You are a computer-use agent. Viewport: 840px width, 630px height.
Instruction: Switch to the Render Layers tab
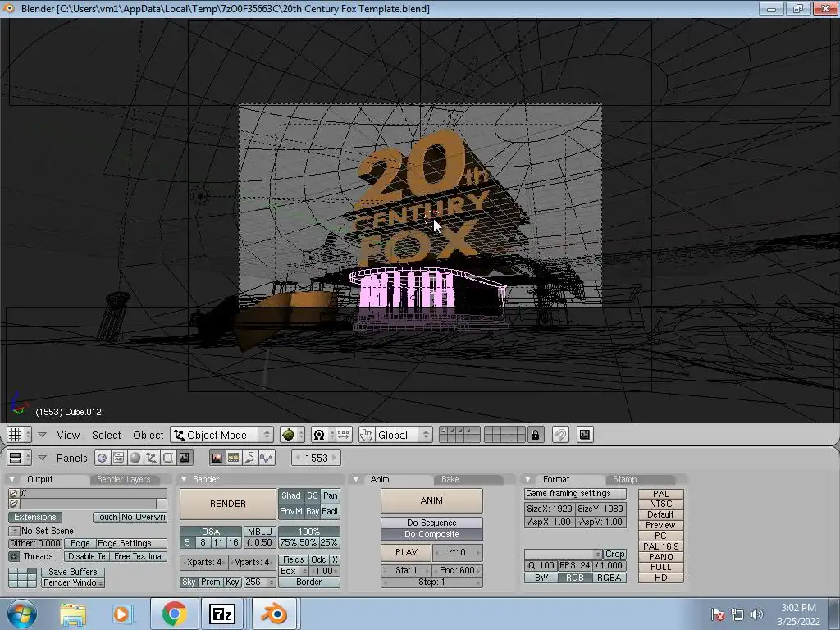(x=123, y=479)
